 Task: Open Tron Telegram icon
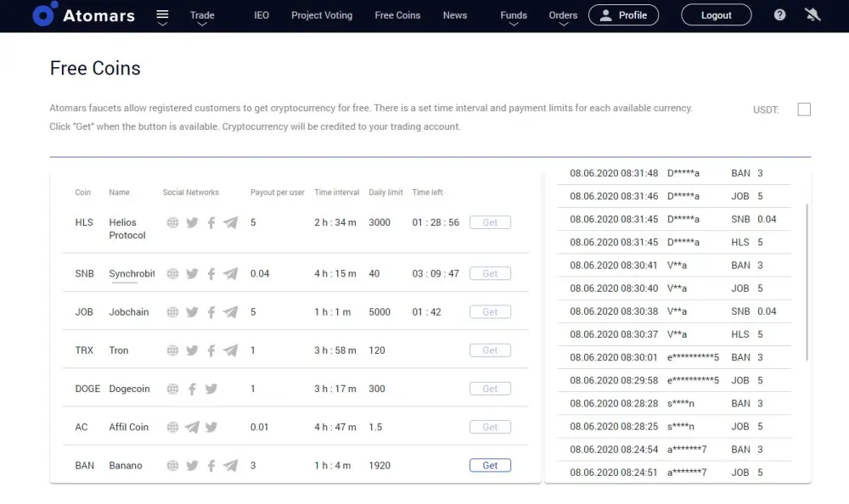[231, 350]
